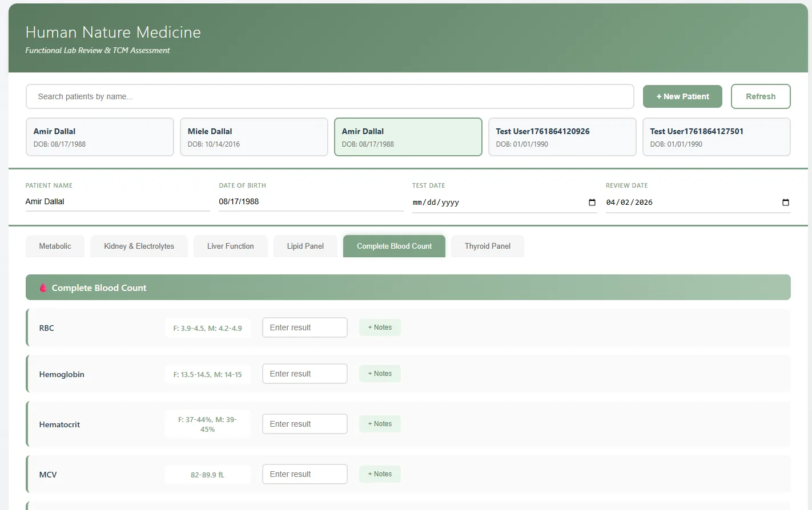Switch to the Metabolic tab
The image size is (812, 510).
55,246
